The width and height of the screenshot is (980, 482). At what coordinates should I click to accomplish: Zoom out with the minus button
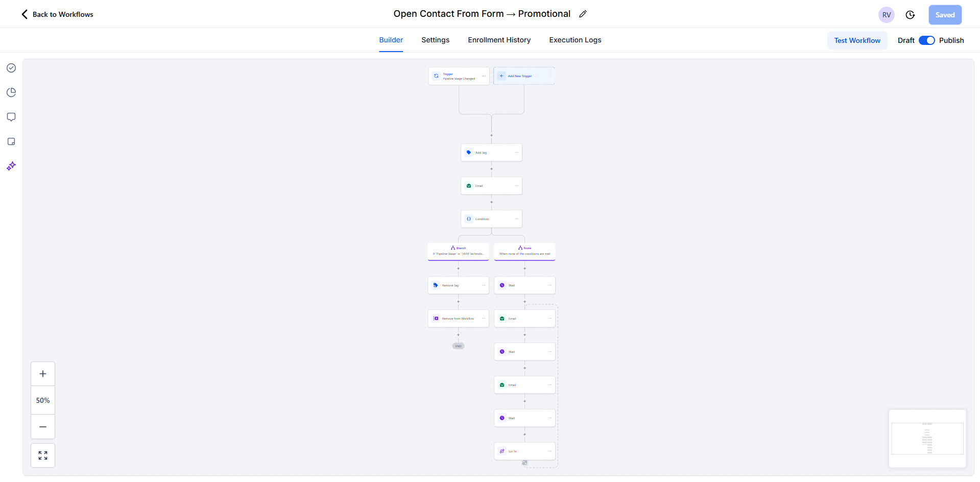(43, 427)
